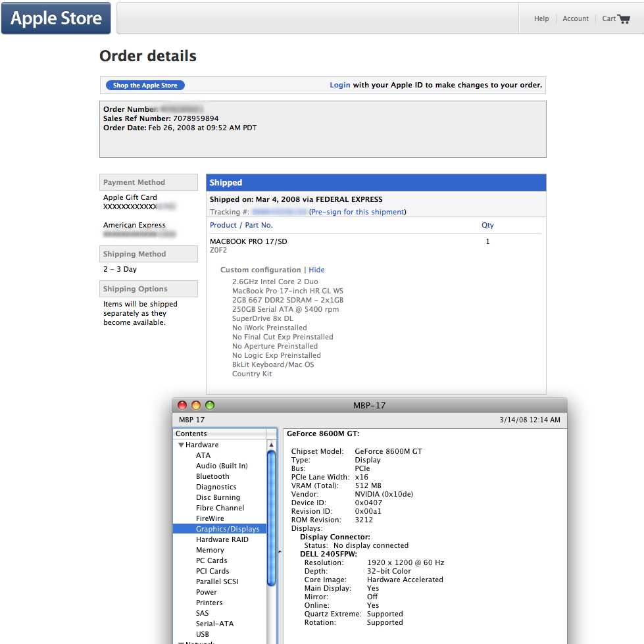Click the Product / Part No. column header
Image resolution: width=644 pixels, height=644 pixels.
point(241,225)
